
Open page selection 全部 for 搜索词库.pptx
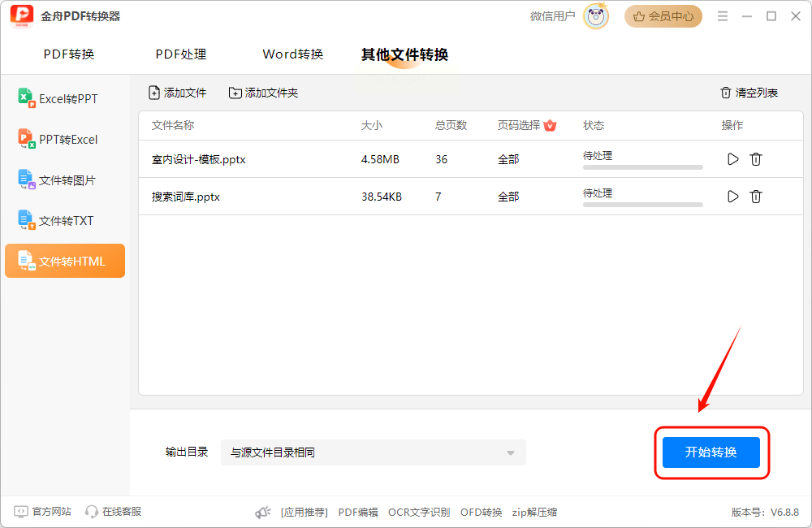click(508, 197)
